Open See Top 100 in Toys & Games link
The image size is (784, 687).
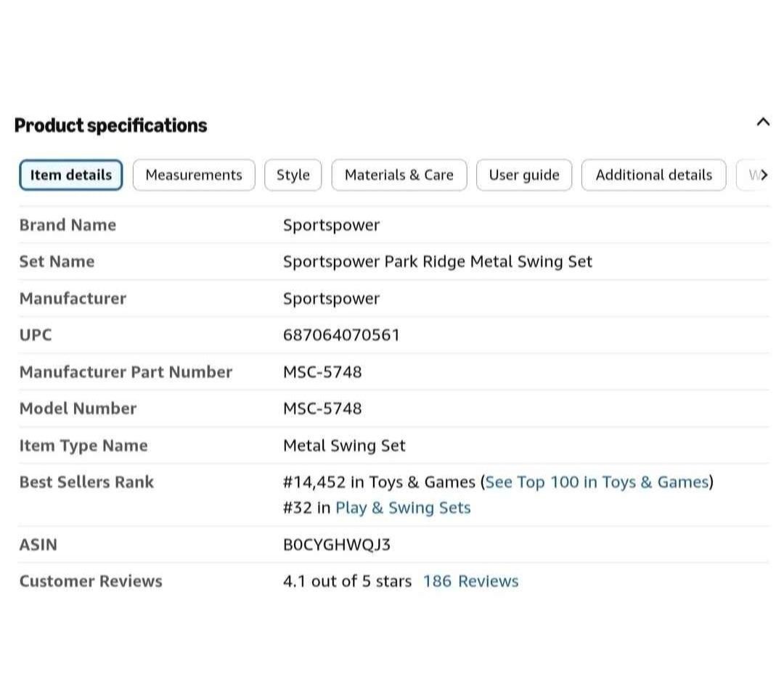(x=597, y=482)
